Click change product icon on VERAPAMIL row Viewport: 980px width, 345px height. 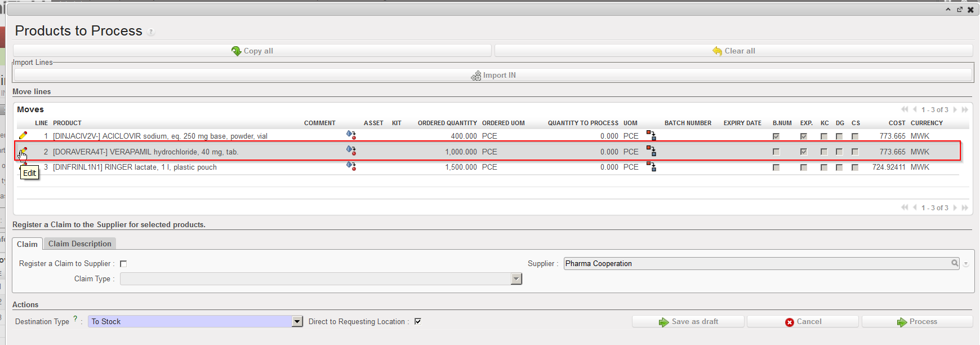(x=351, y=151)
